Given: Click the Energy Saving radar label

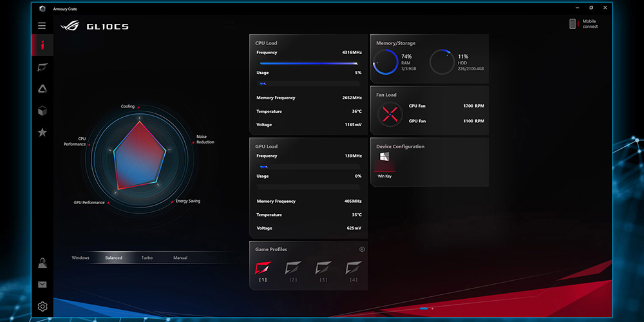Looking at the screenshot, I should click(x=188, y=201).
